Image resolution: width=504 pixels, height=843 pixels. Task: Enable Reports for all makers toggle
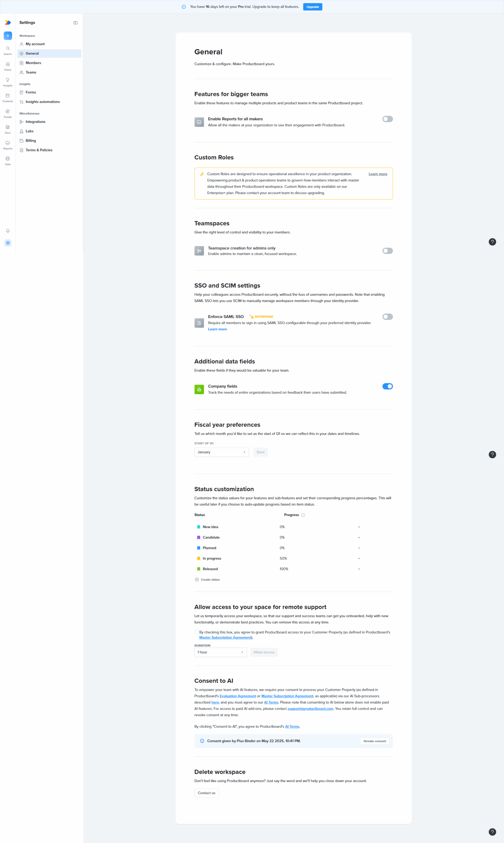(387, 119)
